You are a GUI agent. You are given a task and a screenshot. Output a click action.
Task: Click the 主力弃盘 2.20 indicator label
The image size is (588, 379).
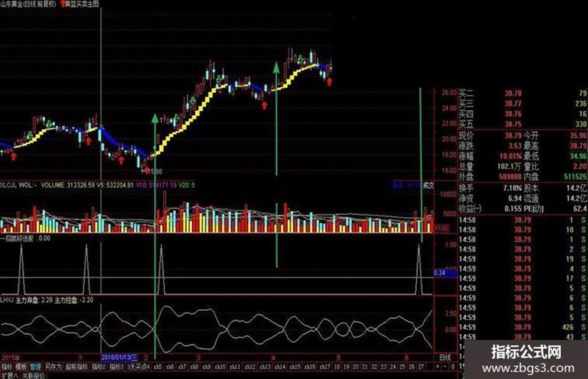click(34, 301)
